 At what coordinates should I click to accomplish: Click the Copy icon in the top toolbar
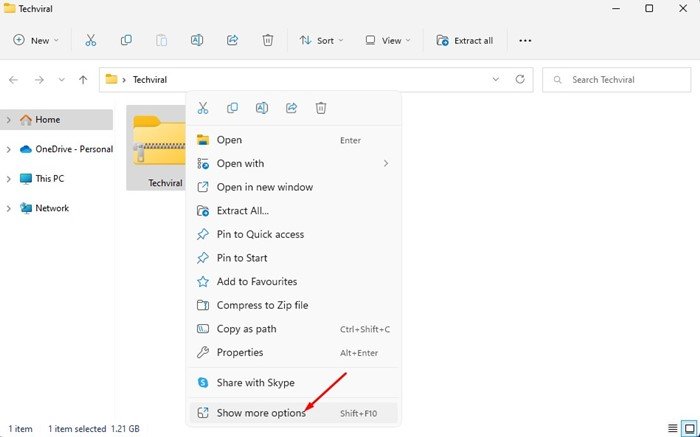click(126, 40)
